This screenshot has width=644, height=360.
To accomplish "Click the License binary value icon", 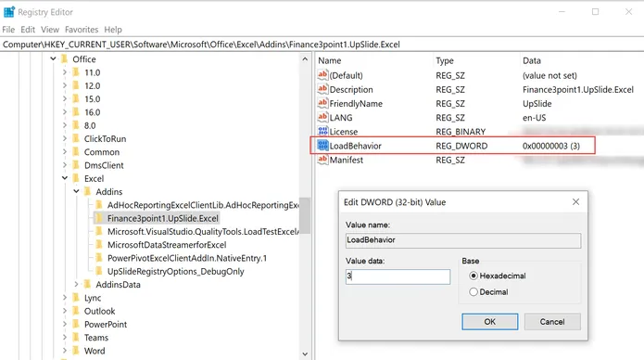I will pyautogui.click(x=322, y=131).
